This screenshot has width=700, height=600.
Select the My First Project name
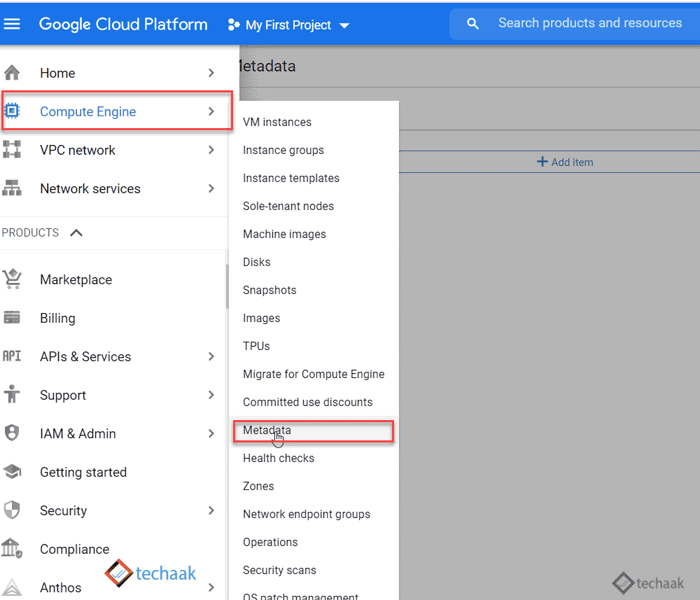coord(288,25)
